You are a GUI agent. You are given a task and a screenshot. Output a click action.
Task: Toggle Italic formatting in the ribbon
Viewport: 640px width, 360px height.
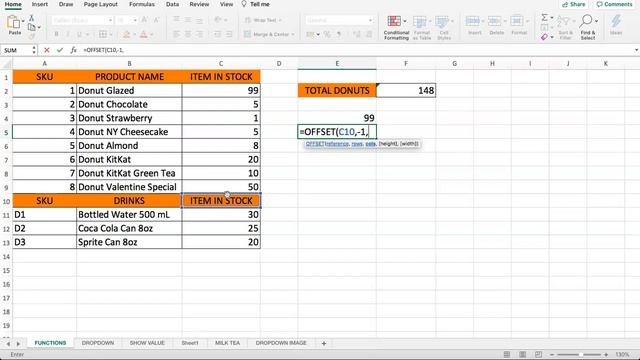68,34
